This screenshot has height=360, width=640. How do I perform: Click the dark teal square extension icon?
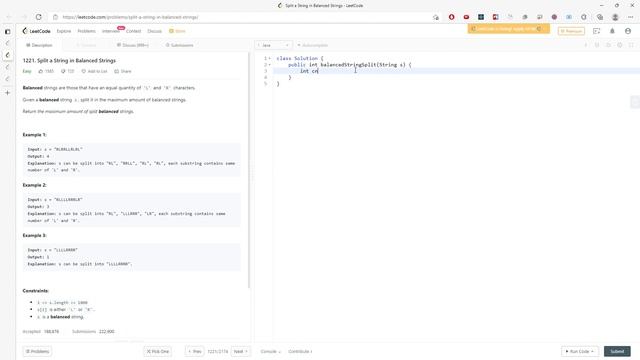(x=481, y=17)
